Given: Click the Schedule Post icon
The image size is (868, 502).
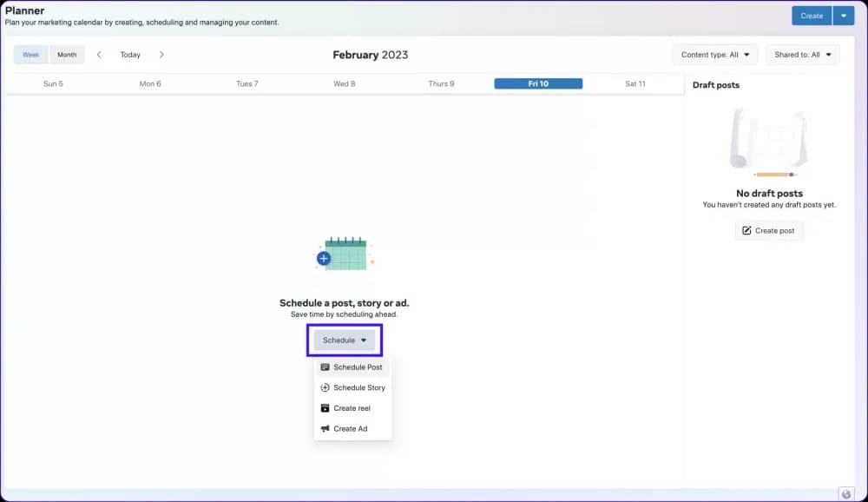Looking at the screenshot, I should (x=325, y=367).
